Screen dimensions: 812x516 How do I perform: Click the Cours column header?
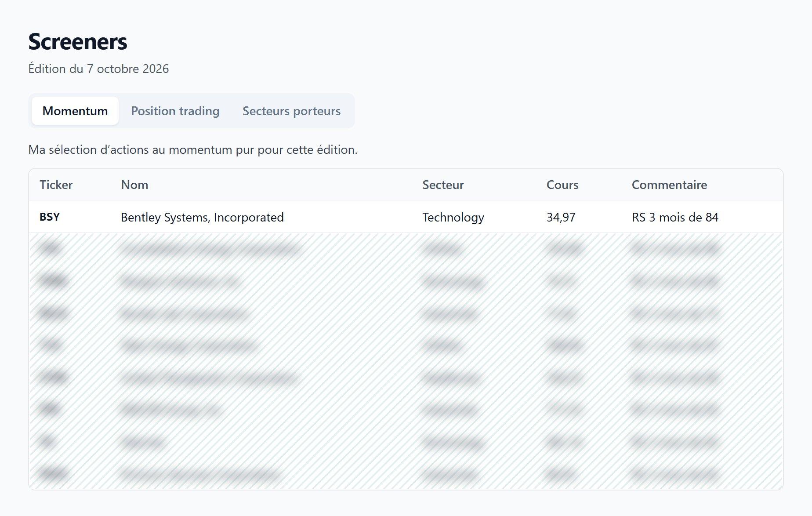pos(562,185)
